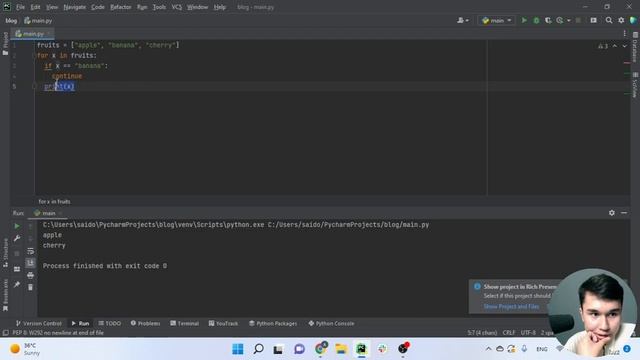640x360 pixels.
Task: Open Bookmarks tool window on left edge
Action: pyautogui.click(x=5, y=295)
